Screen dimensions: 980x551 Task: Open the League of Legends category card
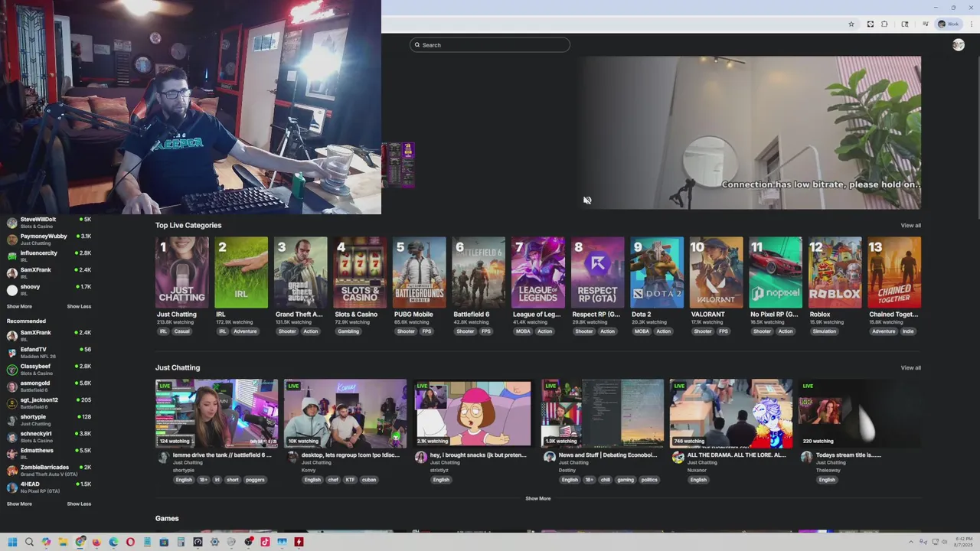(x=538, y=272)
